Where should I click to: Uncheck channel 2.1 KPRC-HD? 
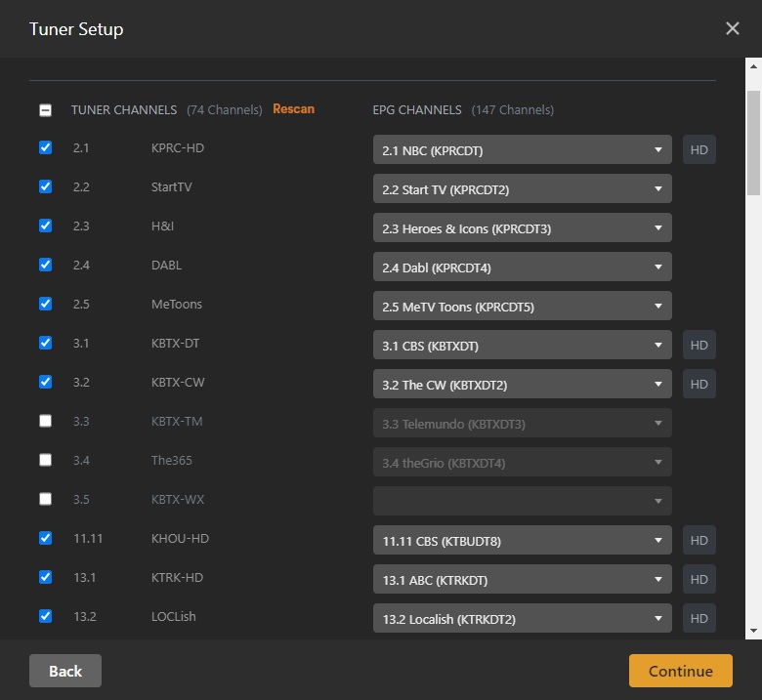coord(45,147)
